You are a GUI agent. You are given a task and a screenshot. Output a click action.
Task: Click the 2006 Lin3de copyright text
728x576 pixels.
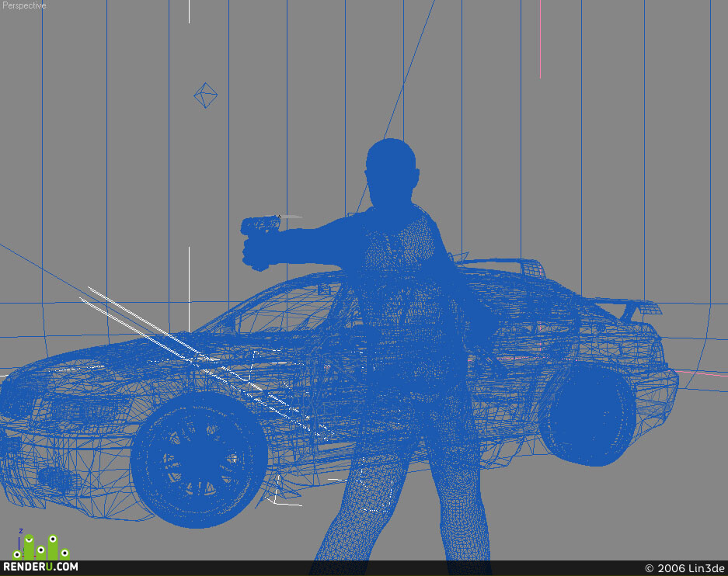(x=684, y=568)
